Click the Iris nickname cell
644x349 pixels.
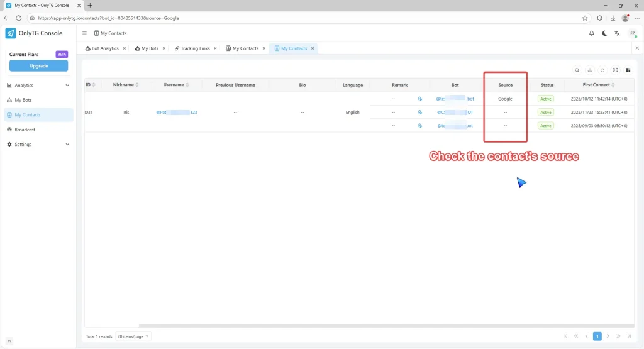pyautogui.click(x=126, y=112)
